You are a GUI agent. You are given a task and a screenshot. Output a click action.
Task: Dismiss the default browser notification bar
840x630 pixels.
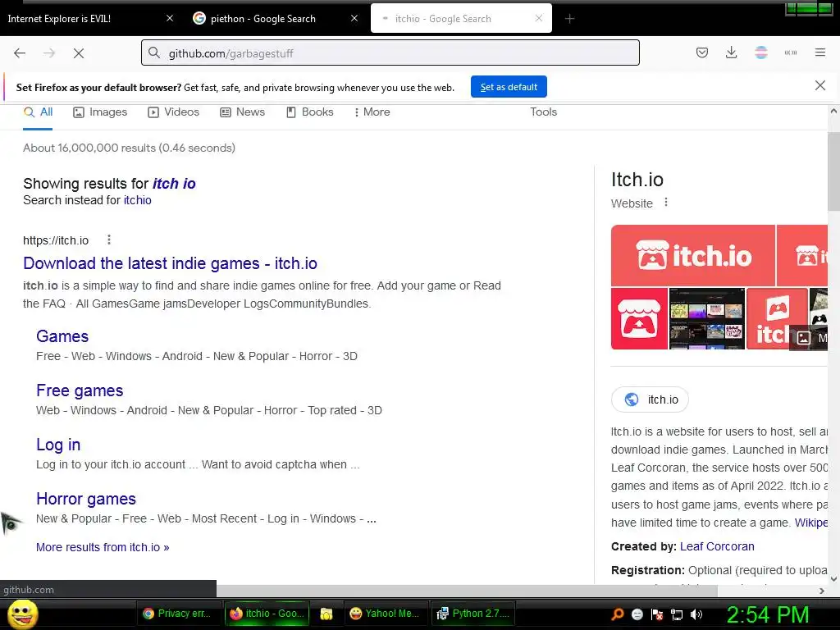click(820, 85)
